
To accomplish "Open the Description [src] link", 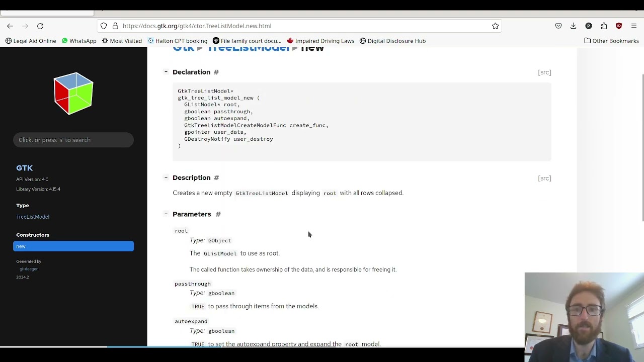I will click(x=544, y=178).
